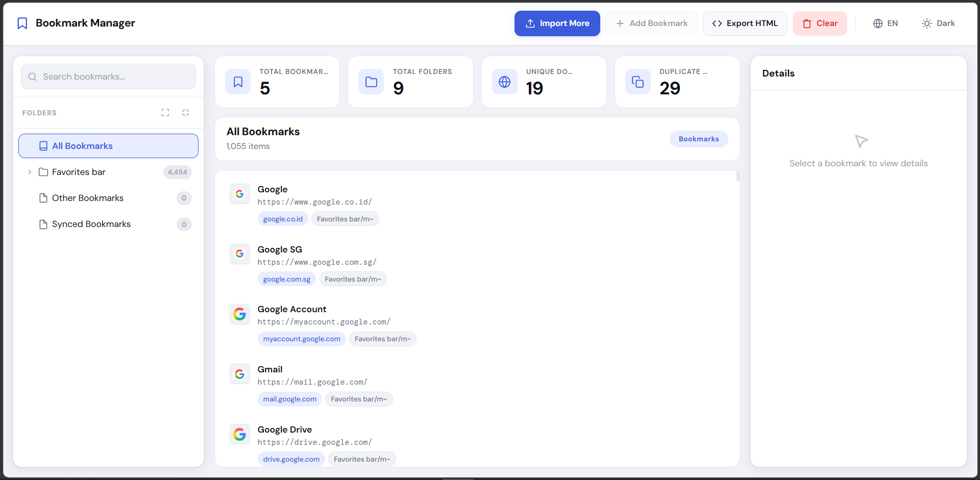The width and height of the screenshot is (980, 480).
Task: Click the google.co.id domain tag
Action: click(283, 219)
